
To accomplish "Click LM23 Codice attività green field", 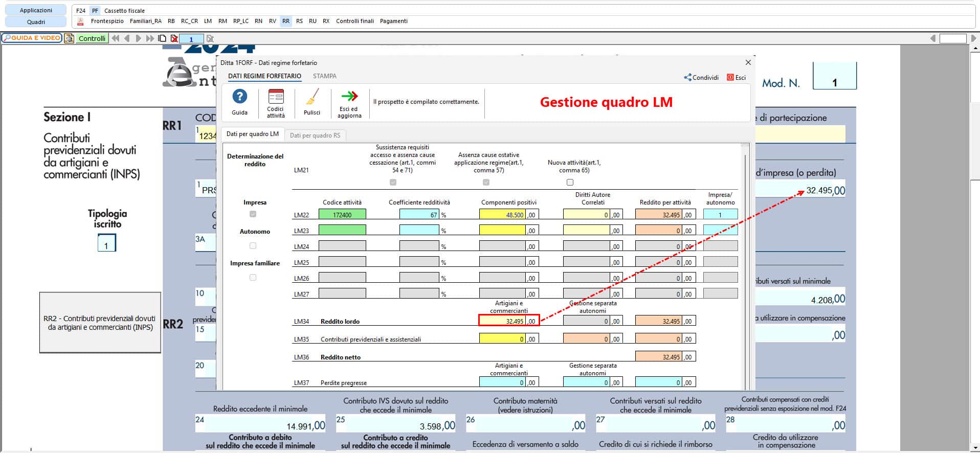I will (342, 230).
